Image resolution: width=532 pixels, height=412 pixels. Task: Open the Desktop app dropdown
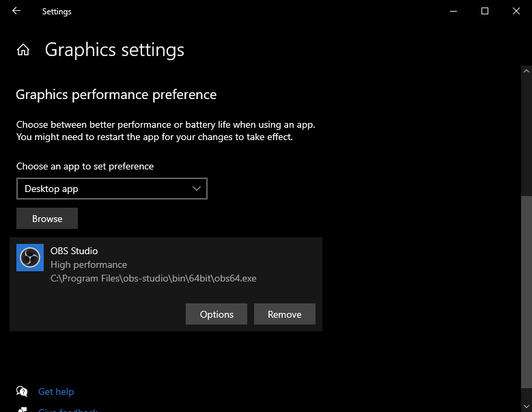pyautogui.click(x=111, y=189)
